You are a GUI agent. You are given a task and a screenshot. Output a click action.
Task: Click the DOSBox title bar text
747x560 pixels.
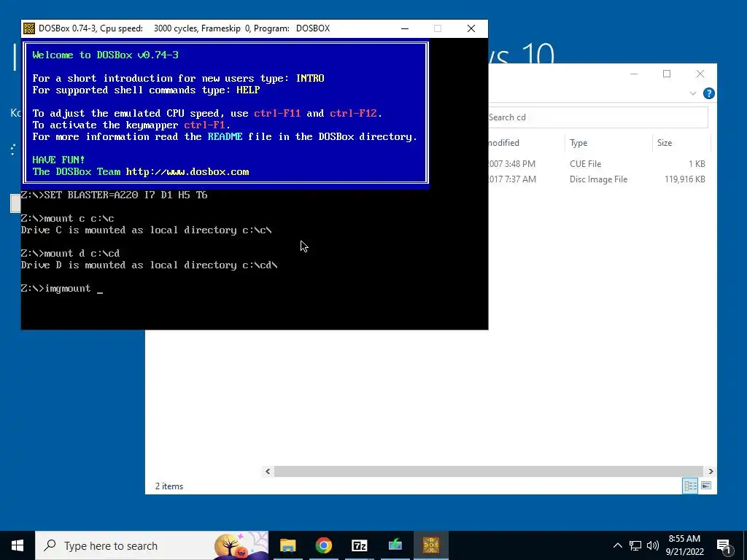click(184, 28)
